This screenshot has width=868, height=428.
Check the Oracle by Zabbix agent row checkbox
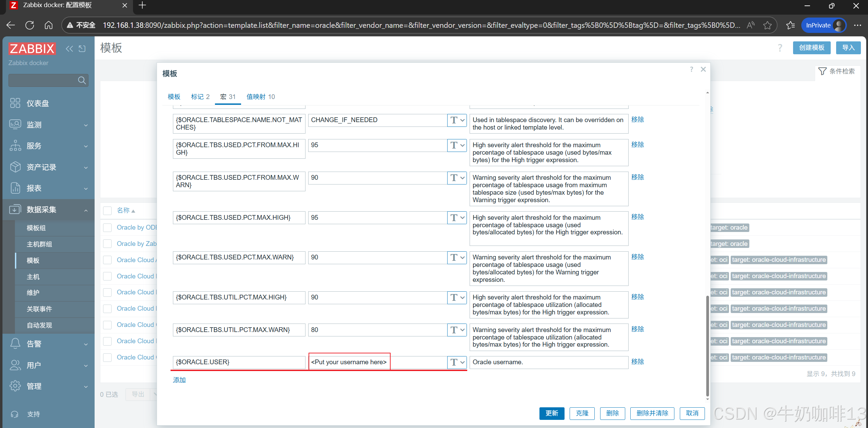[107, 244]
